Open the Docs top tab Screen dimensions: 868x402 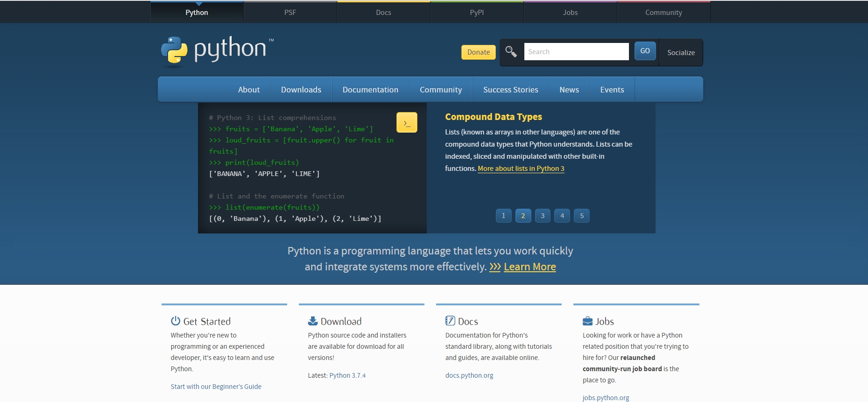[383, 12]
